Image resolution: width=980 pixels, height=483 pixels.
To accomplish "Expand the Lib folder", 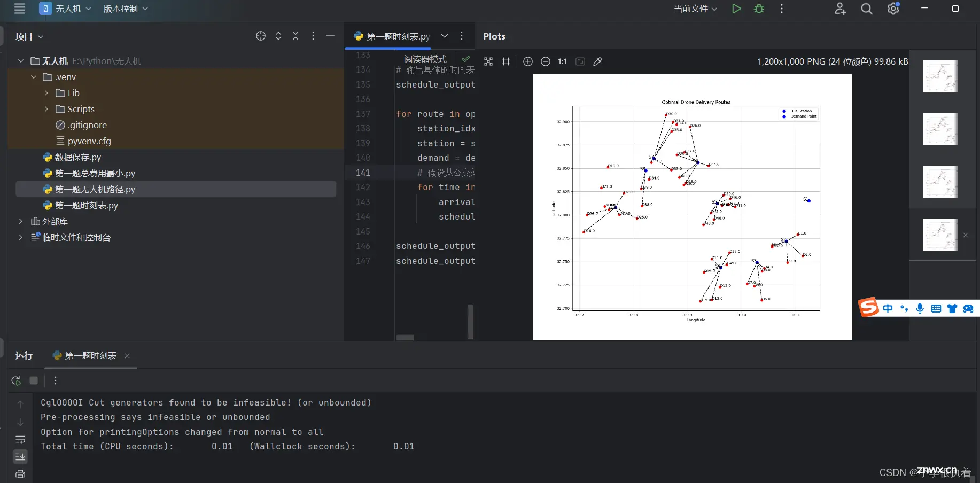I will click(46, 93).
